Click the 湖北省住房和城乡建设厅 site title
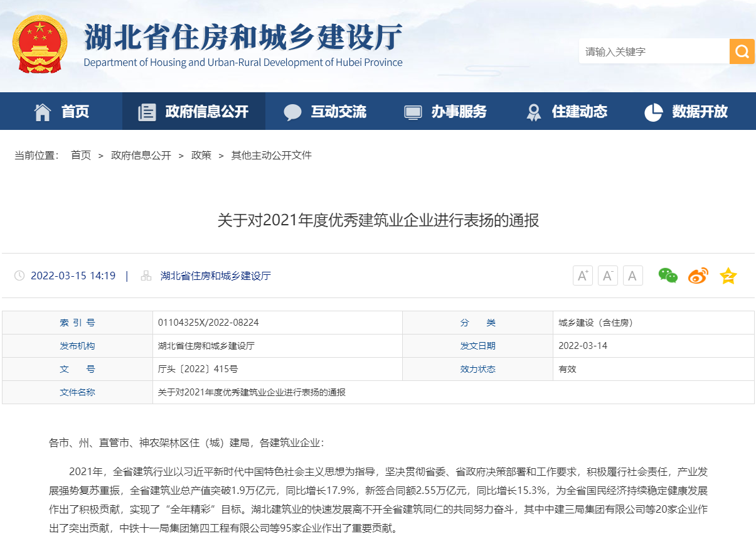The height and width of the screenshot is (541, 756). 243,38
